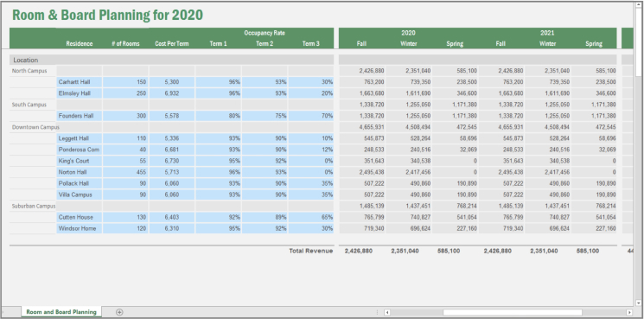This screenshot has width=644, height=319.
Task: Click the 'Occupancy Rate' header
Action: pos(265,33)
